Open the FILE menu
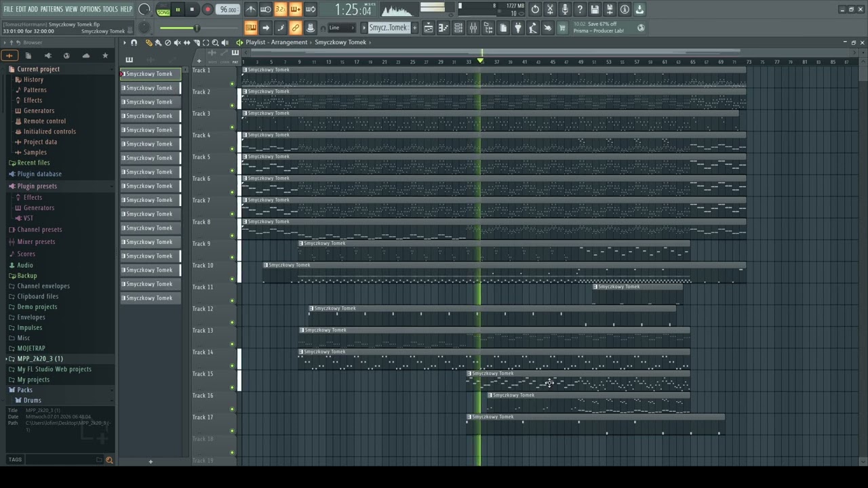The height and width of the screenshot is (488, 868). coord(8,9)
